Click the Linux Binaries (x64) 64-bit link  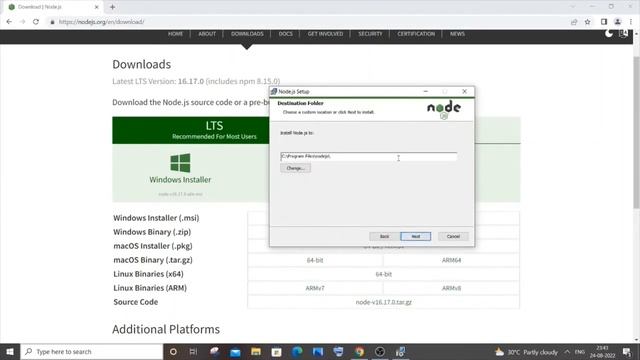(383, 274)
